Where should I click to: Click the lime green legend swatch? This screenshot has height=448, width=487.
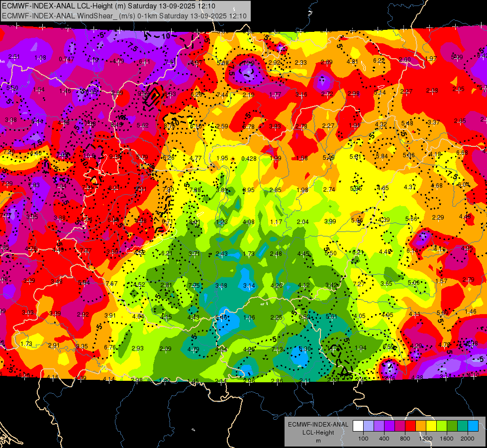(441, 426)
